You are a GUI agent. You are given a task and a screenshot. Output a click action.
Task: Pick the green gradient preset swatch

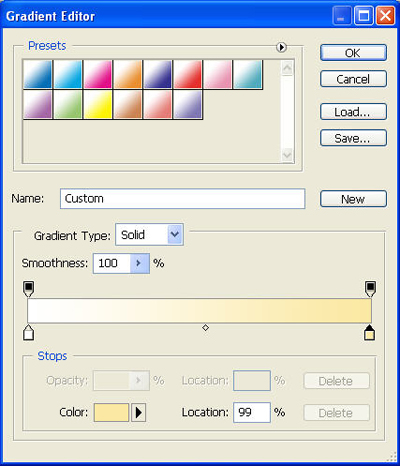point(68,104)
